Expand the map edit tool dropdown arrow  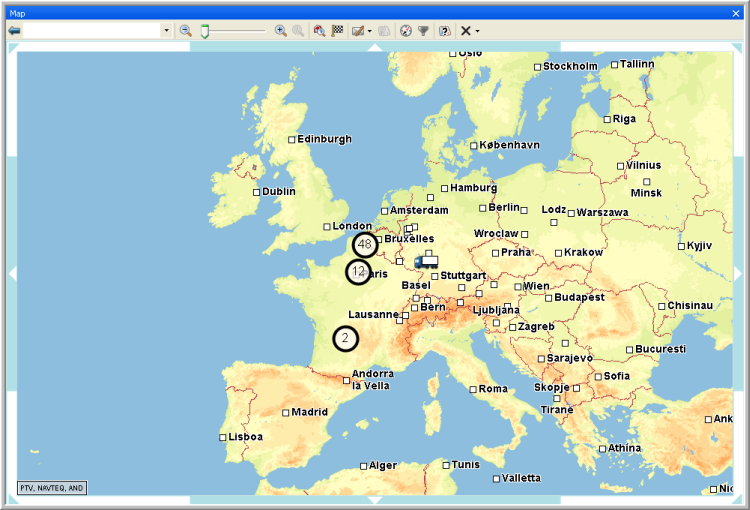(x=370, y=31)
